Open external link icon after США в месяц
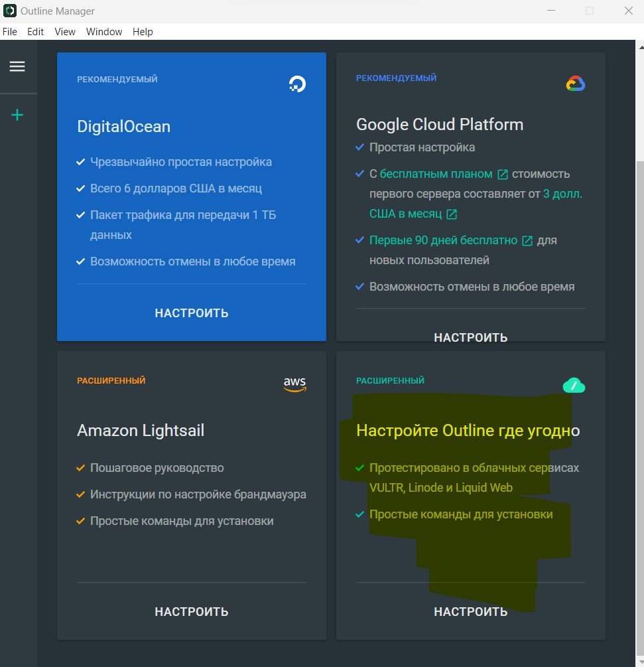This screenshot has height=667, width=644. click(452, 214)
